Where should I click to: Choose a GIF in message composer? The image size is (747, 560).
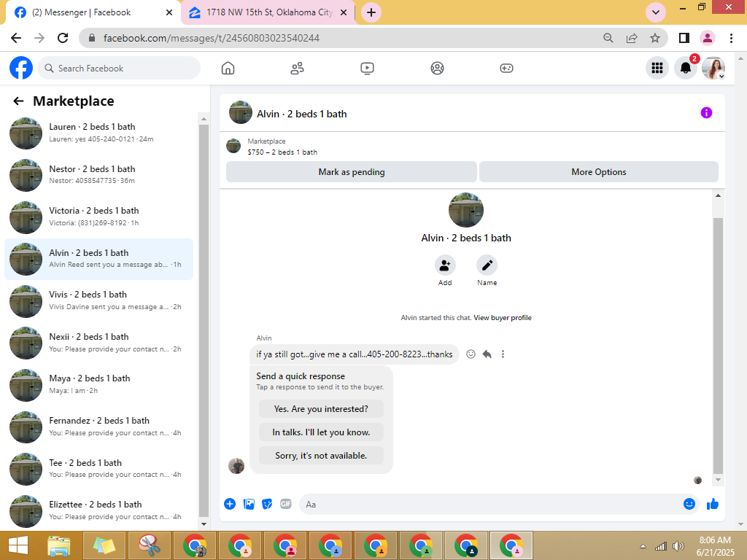pyautogui.click(x=286, y=504)
